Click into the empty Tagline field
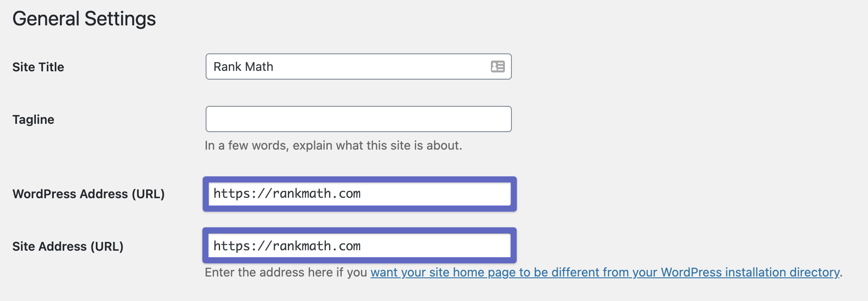The width and height of the screenshot is (868, 301). [359, 119]
